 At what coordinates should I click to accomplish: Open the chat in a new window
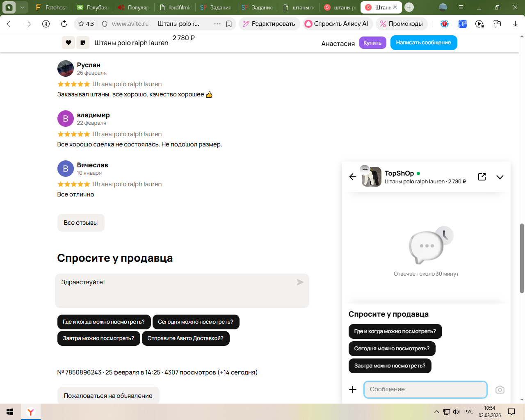(482, 177)
